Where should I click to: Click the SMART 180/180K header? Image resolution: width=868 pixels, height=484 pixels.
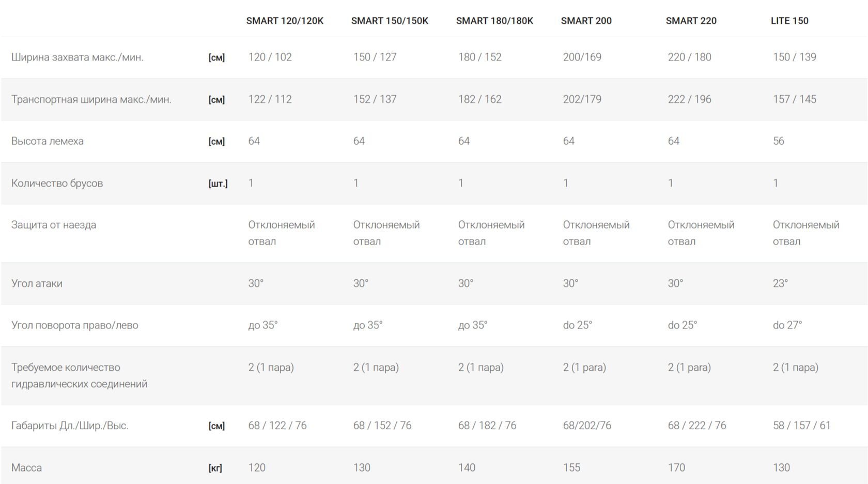tap(494, 21)
